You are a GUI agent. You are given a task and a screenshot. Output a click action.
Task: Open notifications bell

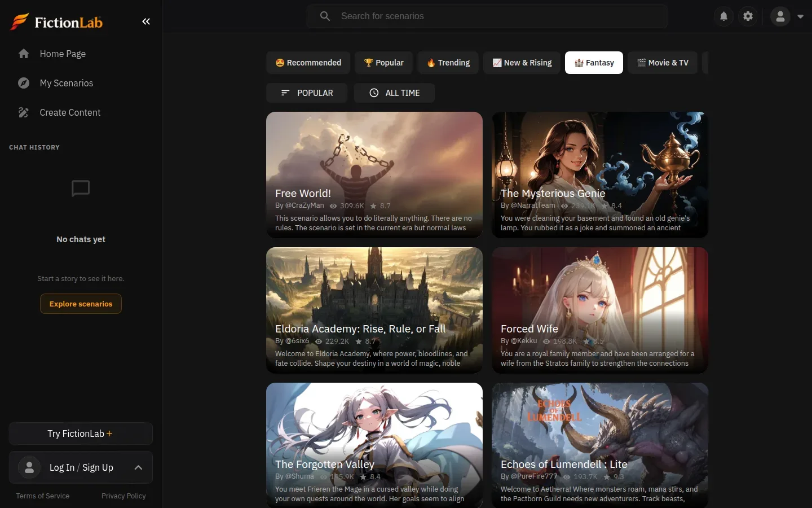click(x=724, y=16)
